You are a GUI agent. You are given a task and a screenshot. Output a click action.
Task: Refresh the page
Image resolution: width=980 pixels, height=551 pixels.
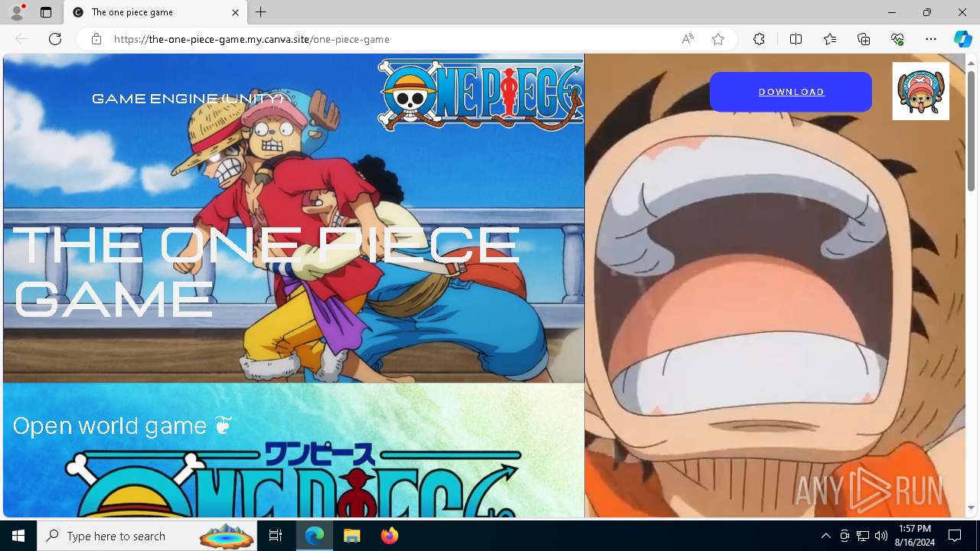click(55, 39)
